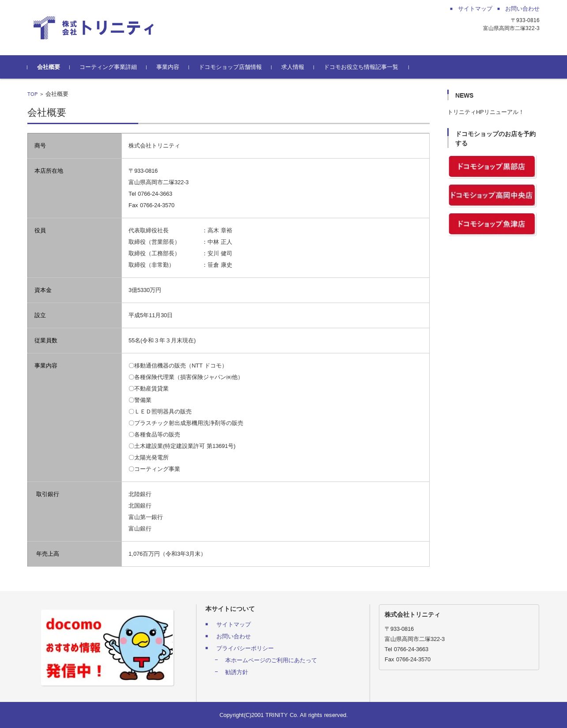Click the 不動産賃貸業 line

pos(148,389)
